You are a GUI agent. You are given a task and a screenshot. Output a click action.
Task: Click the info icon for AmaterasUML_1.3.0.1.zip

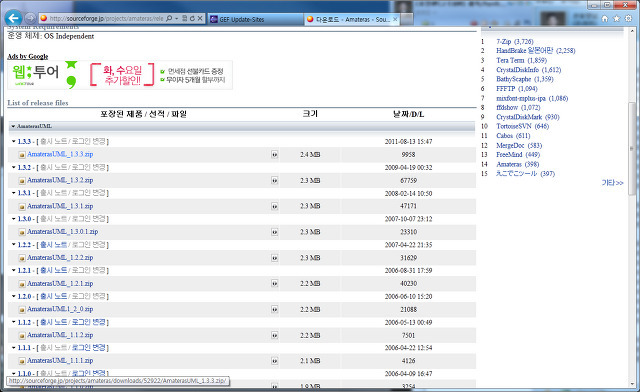pyautogui.click(x=275, y=232)
